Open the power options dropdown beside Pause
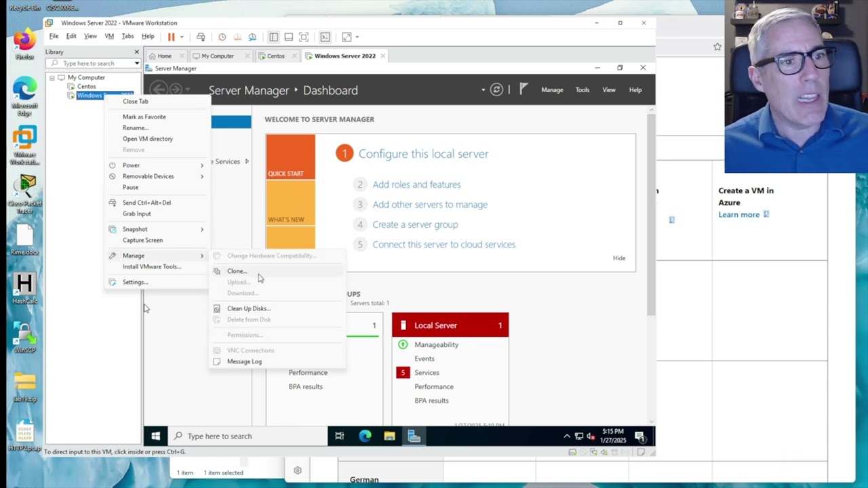Image resolution: width=868 pixels, height=488 pixels. 181,37
